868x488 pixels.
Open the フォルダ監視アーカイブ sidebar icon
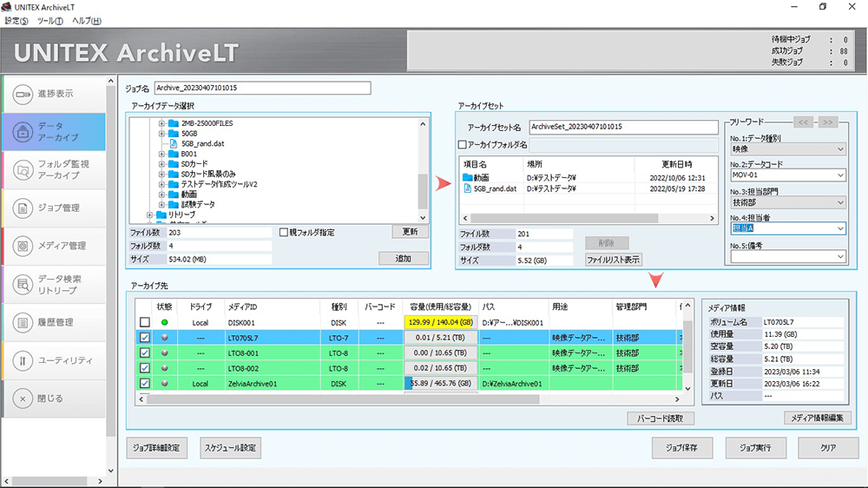pos(23,170)
